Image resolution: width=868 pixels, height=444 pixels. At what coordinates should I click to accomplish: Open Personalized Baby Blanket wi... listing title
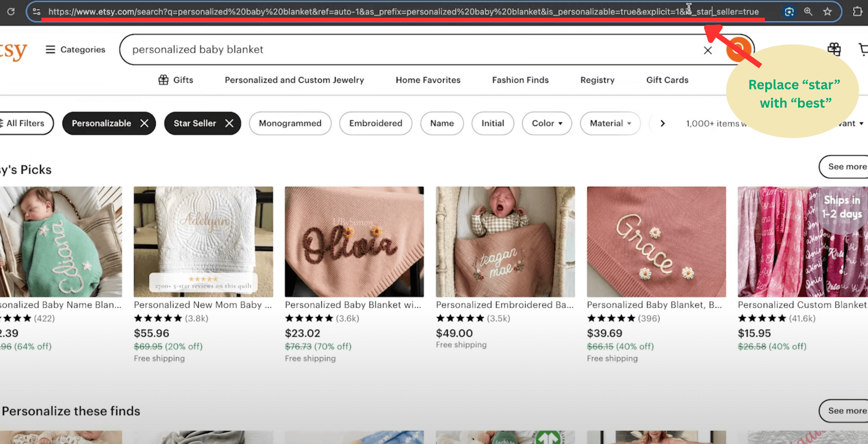353,305
